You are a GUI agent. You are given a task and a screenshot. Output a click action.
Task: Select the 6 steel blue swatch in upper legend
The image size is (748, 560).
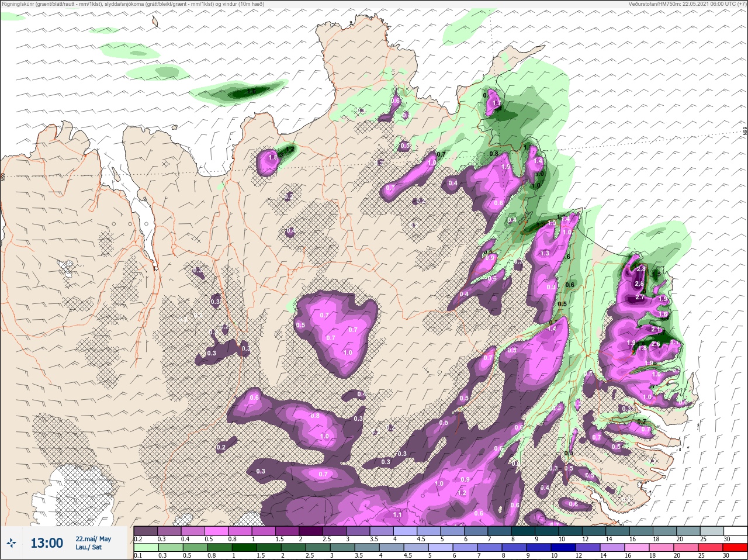(x=476, y=531)
